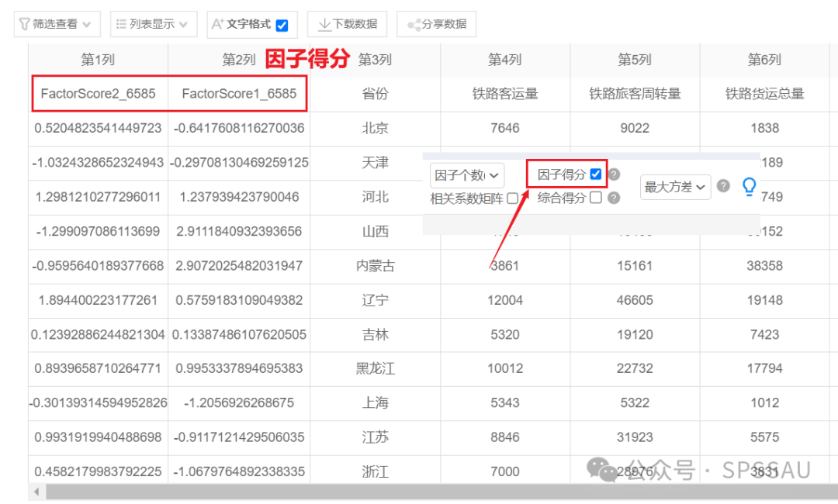Enable the 综合得分 checkbox
This screenshot has height=504, width=838.
pyautogui.click(x=596, y=198)
